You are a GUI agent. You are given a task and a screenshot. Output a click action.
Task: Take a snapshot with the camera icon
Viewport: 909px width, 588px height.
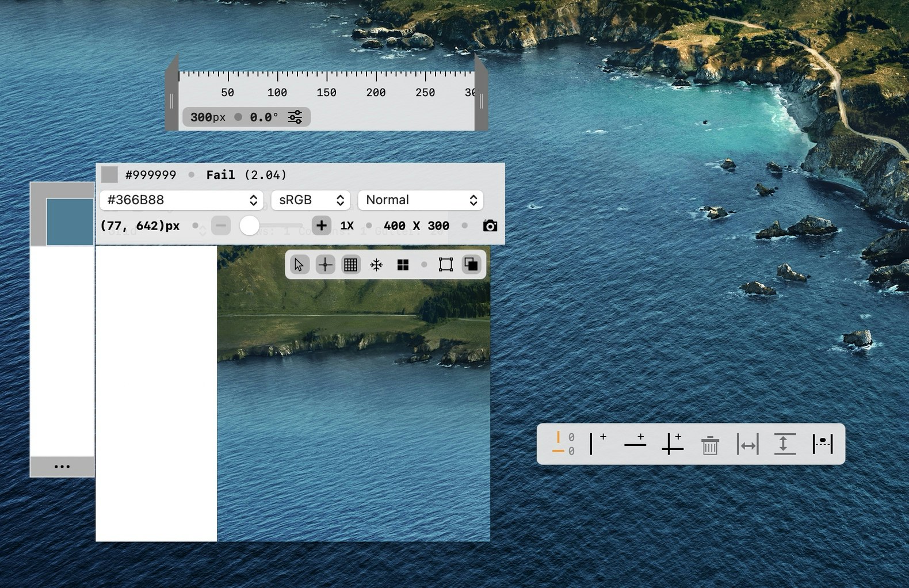490,226
